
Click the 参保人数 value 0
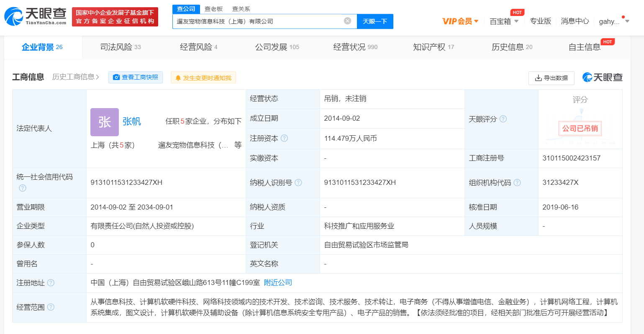[92, 245]
